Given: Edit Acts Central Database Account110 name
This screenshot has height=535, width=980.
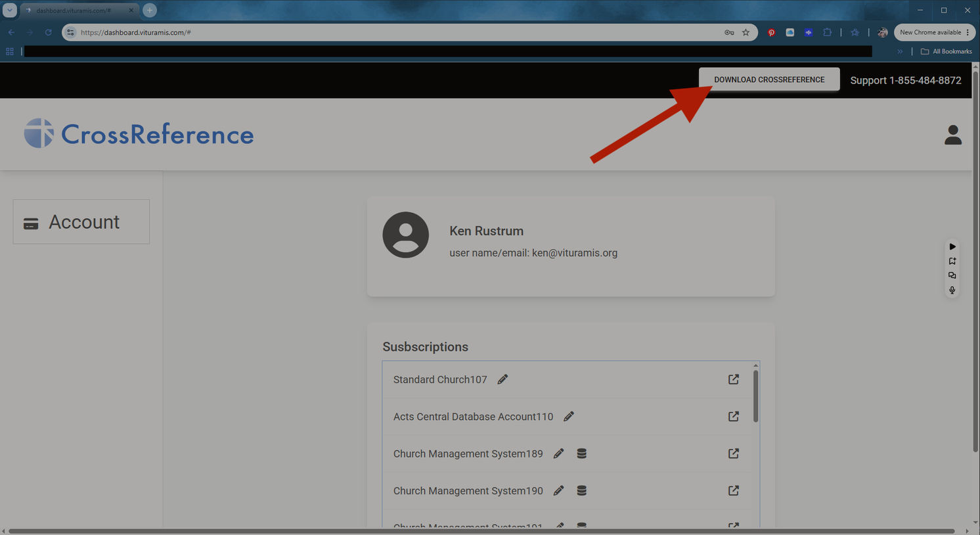Looking at the screenshot, I should [x=569, y=416].
